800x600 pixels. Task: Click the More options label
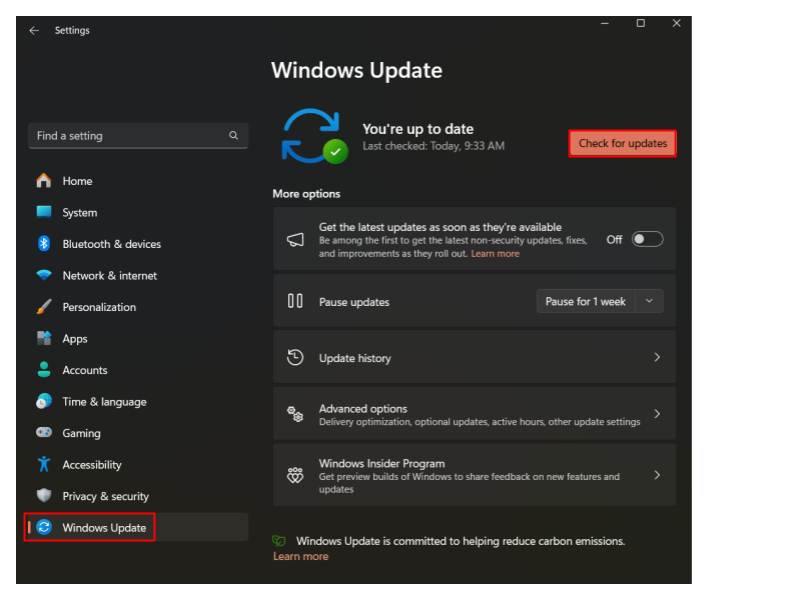point(306,194)
